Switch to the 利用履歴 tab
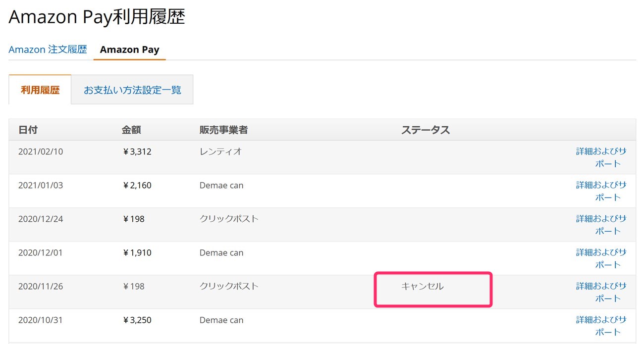The height and width of the screenshot is (344, 644). pos(40,90)
